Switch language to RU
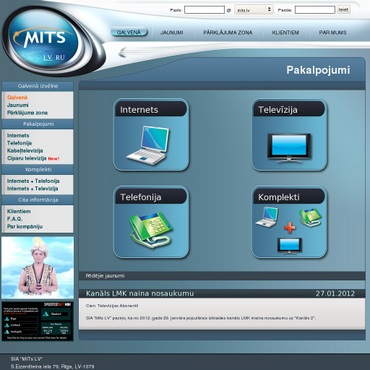Image resolution: width=370 pixels, height=370 pixels. point(60,57)
